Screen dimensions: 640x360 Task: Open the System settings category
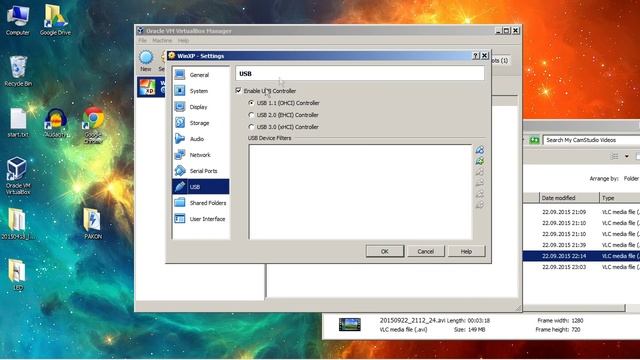pos(200,91)
